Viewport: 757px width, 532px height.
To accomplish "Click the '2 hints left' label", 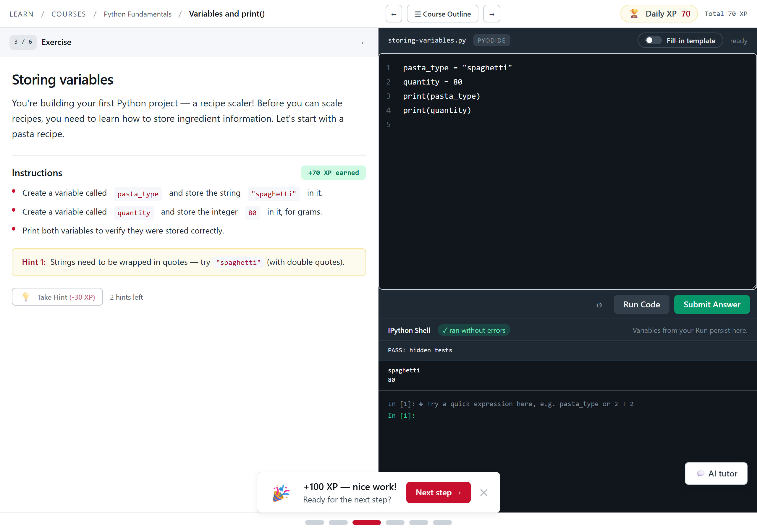I will [126, 297].
